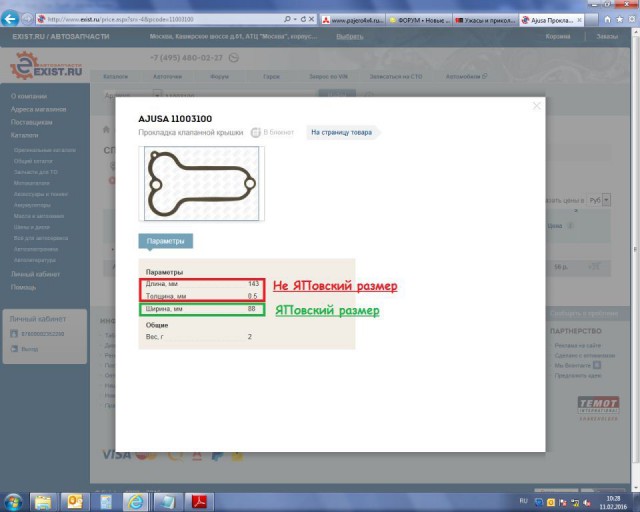Open Поставщикам in the sidebar
This screenshot has width=640, height=512.
[31, 122]
